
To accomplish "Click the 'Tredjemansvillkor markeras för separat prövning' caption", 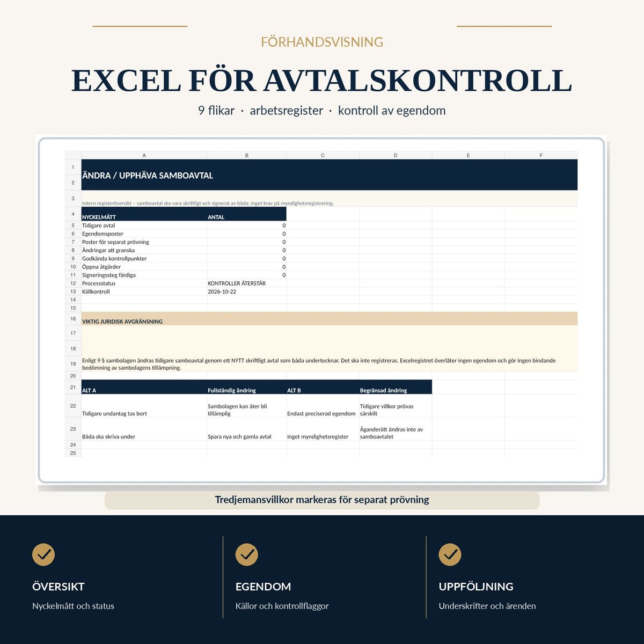I will coord(322,500).
